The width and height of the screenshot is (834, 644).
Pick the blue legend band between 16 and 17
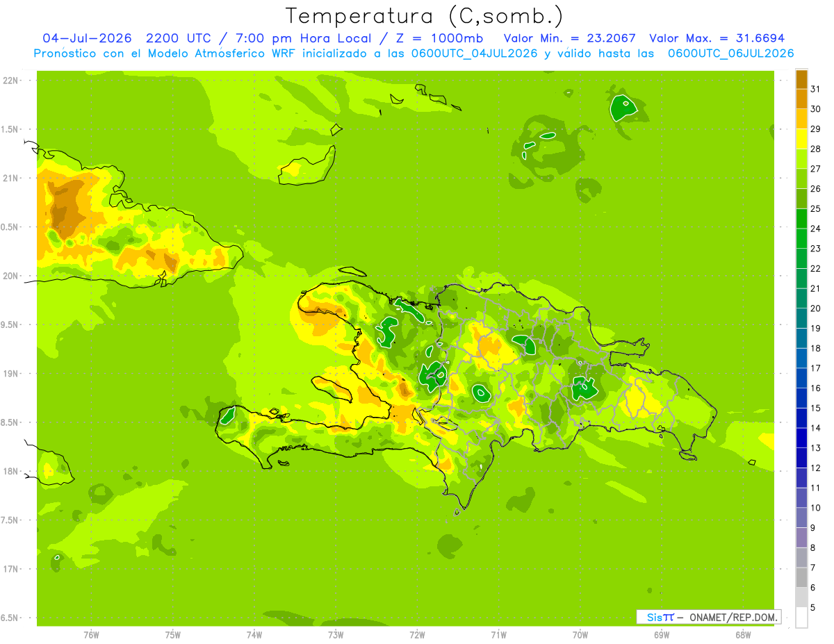coord(801,378)
